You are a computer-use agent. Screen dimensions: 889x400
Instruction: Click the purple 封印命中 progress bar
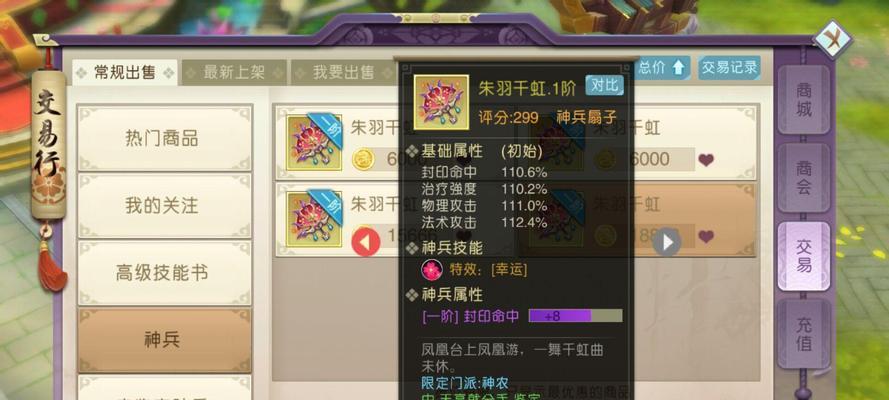(x=575, y=316)
